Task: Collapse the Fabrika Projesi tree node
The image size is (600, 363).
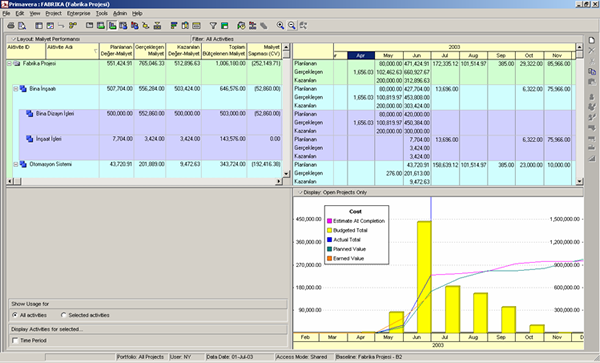Action: pyautogui.click(x=9, y=63)
